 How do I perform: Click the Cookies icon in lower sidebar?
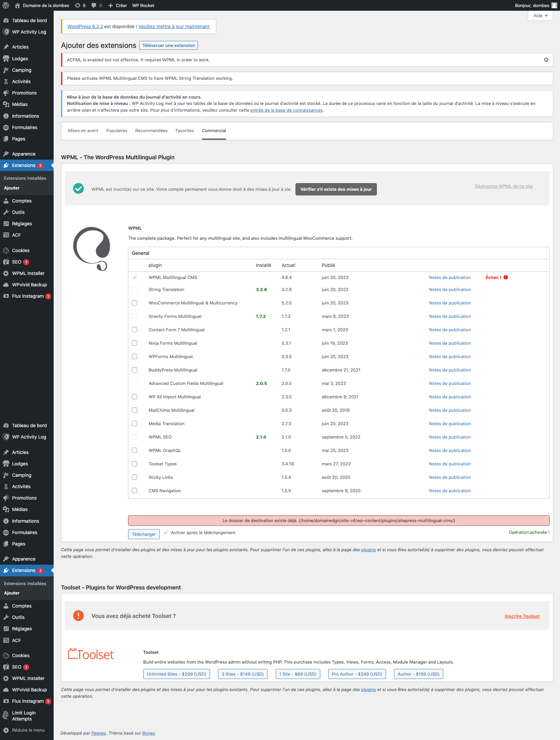[x=6, y=656]
